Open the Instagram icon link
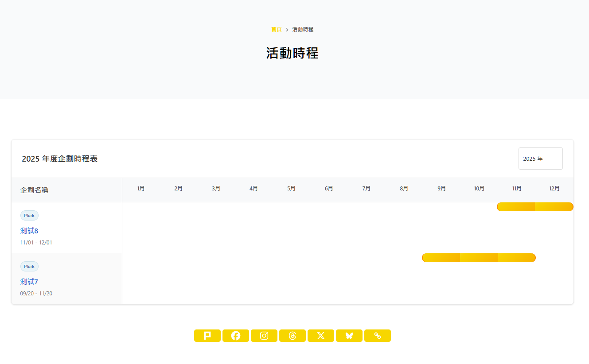589x364 pixels. pyautogui.click(x=264, y=336)
